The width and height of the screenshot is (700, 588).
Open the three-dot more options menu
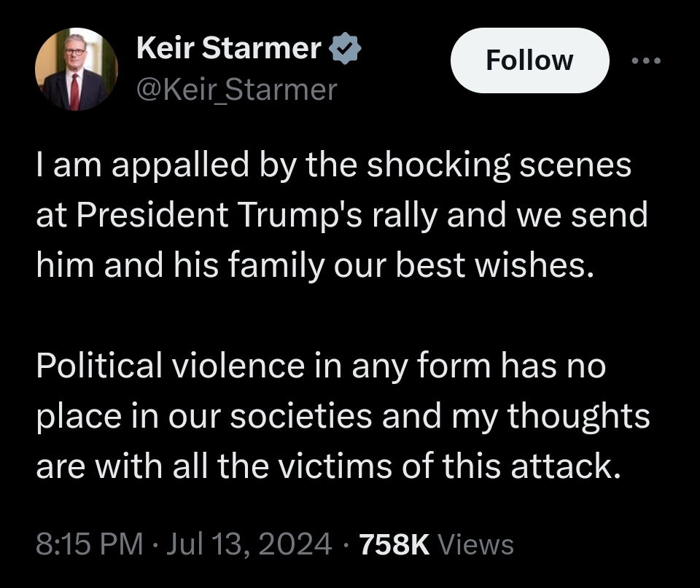[x=645, y=60]
